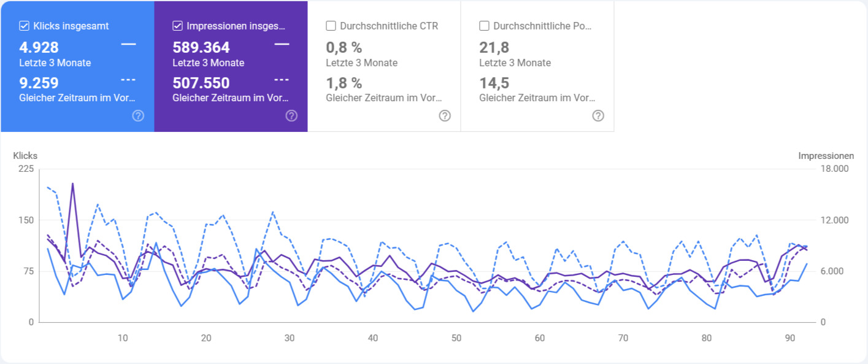Click the dotted line indicator on Klicks card
This screenshot has height=364, width=868.
pos(129,79)
